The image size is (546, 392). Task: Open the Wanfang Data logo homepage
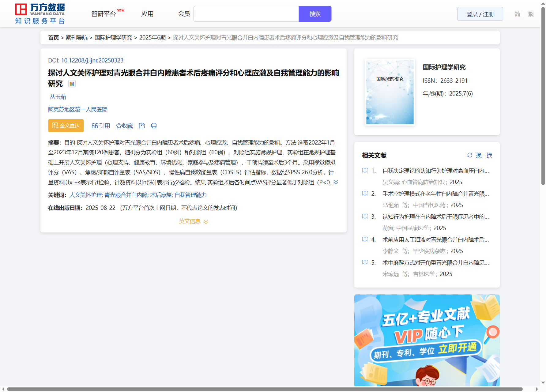40,14
